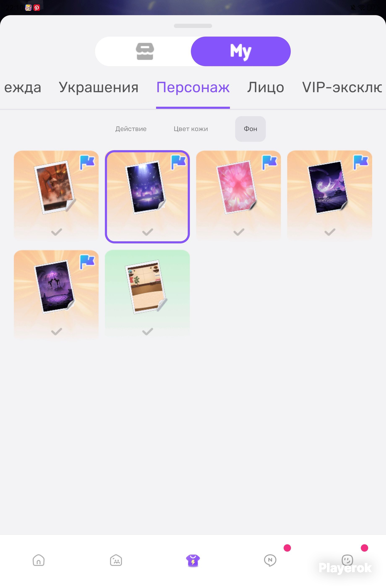Tap the blue flag on fiery monster background
This screenshot has height=588, width=386.
tap(87, 162)
